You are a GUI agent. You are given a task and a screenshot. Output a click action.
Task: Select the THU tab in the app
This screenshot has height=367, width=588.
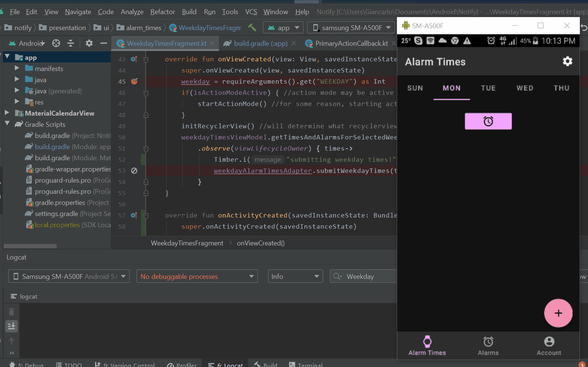561,88
